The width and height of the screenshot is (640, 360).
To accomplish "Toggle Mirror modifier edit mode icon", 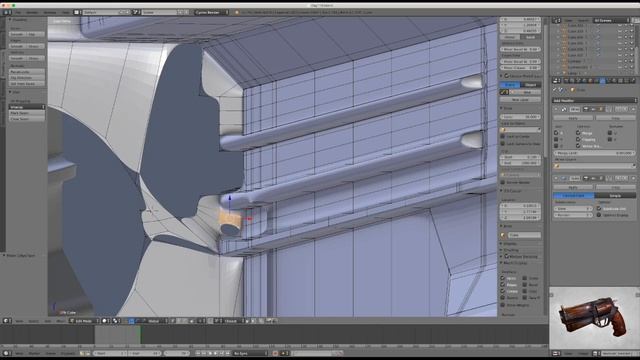I will pyautogui.click(x=601, y=109).
